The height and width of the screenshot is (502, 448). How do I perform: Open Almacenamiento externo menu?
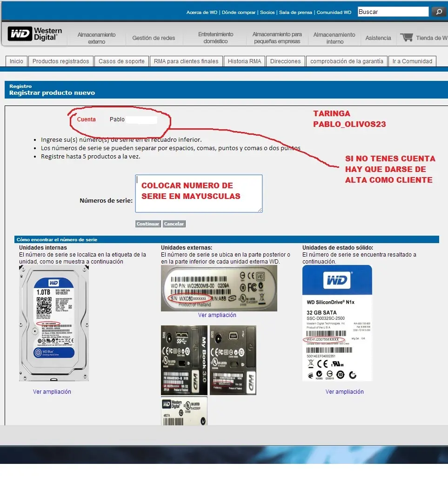[x=96, y=38]
